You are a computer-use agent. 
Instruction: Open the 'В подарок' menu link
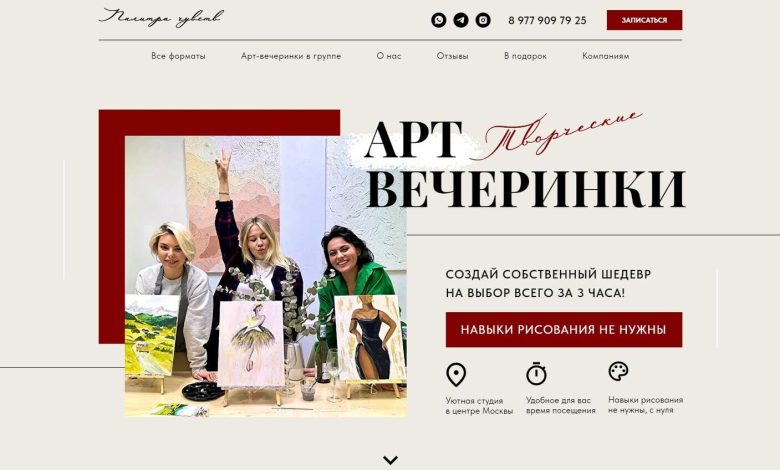[525, 56]
